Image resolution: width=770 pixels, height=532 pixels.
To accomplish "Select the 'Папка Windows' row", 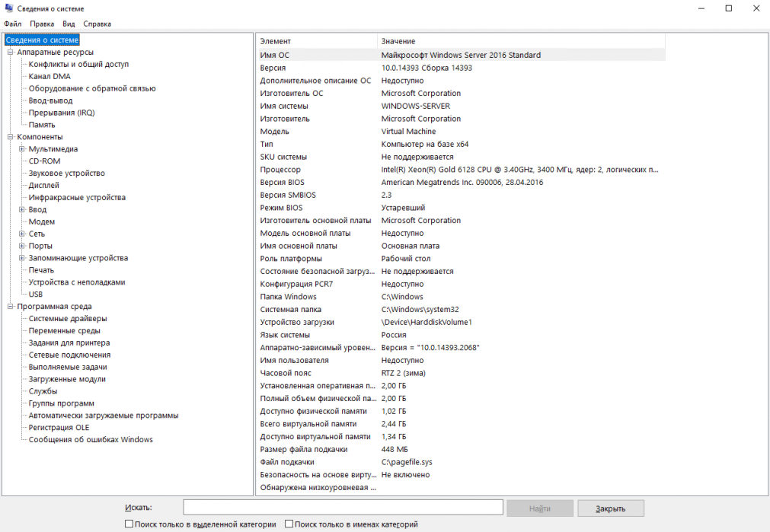I will pos(461,296).
